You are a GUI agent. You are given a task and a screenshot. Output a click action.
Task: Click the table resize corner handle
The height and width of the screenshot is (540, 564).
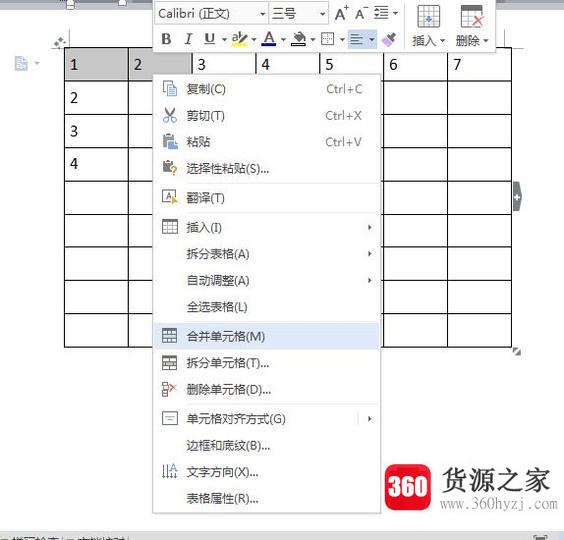click(517, 351)
